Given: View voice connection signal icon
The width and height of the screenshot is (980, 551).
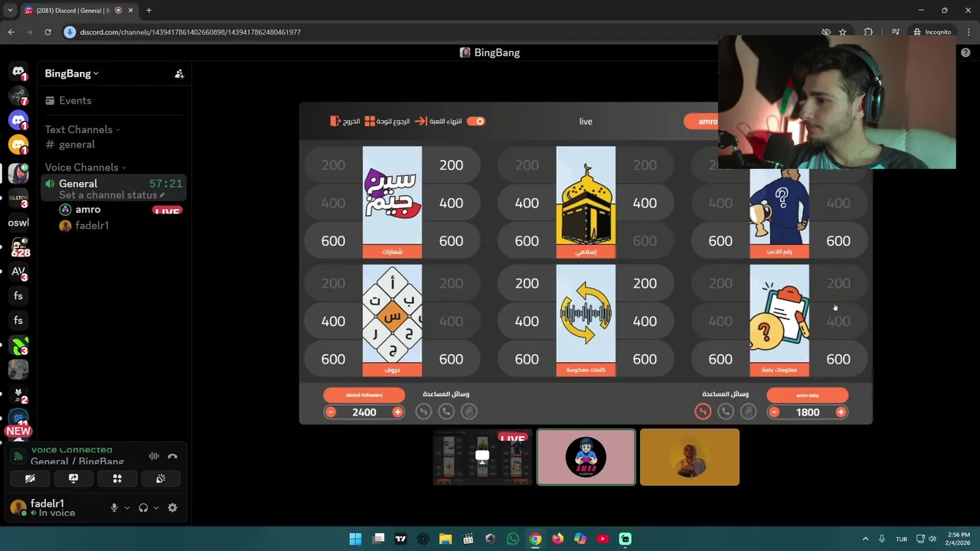Looking at the screenshot, I should point(18,456).
